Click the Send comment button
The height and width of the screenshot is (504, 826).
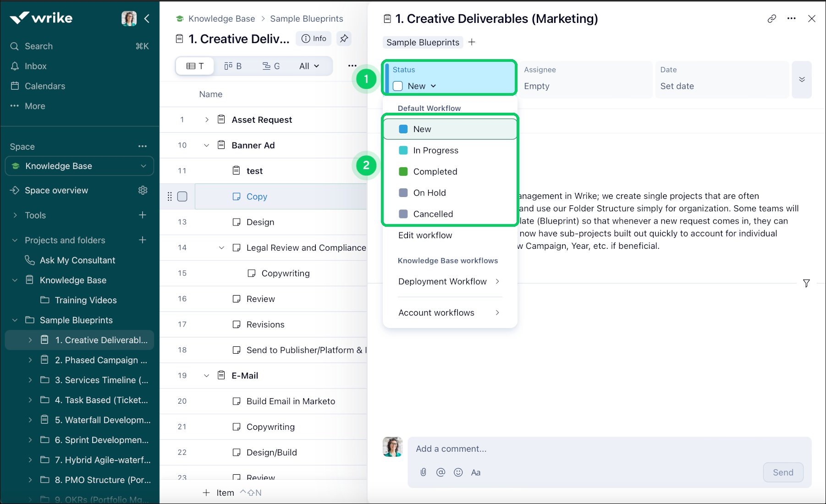pyautogui.click(x=783, y=472)
